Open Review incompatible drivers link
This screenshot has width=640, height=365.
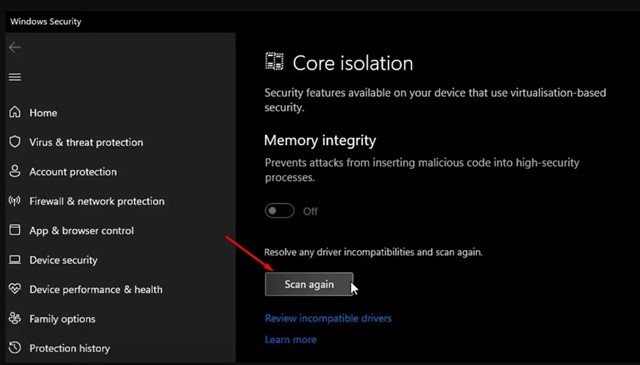click(328, 318)
